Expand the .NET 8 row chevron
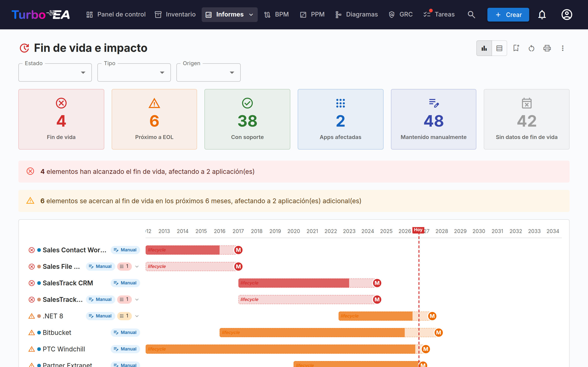Viewport: 588px width, 367px height. 137,316
